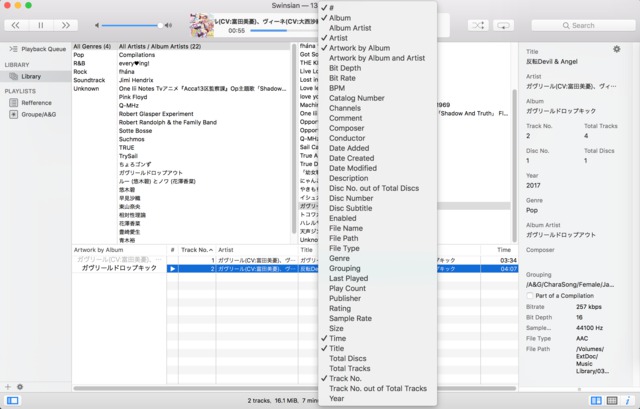Open the Groupe/A&G playlist

pyautogui.click(x=40, y=114)
